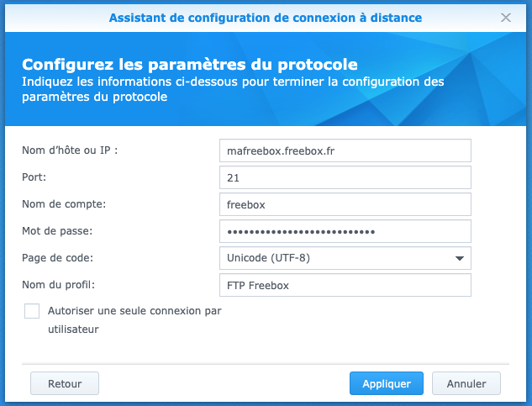
Task: Select the Nom de compte label
Action: 63,204
